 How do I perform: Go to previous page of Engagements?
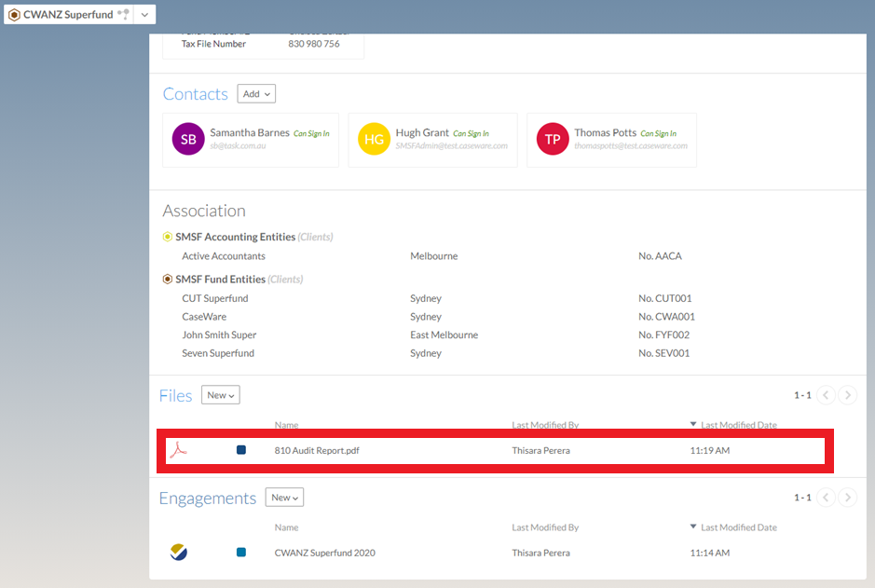coord(826,497)
